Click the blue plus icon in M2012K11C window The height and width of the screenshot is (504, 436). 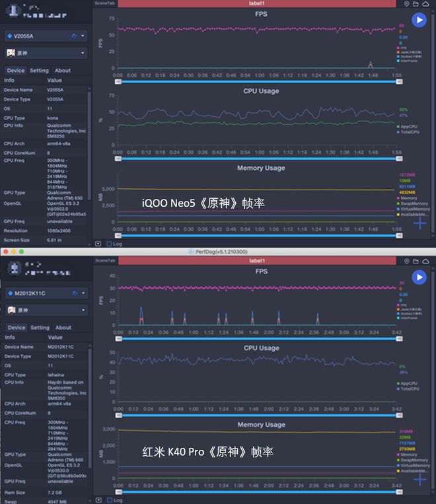[x=420, y=480]
